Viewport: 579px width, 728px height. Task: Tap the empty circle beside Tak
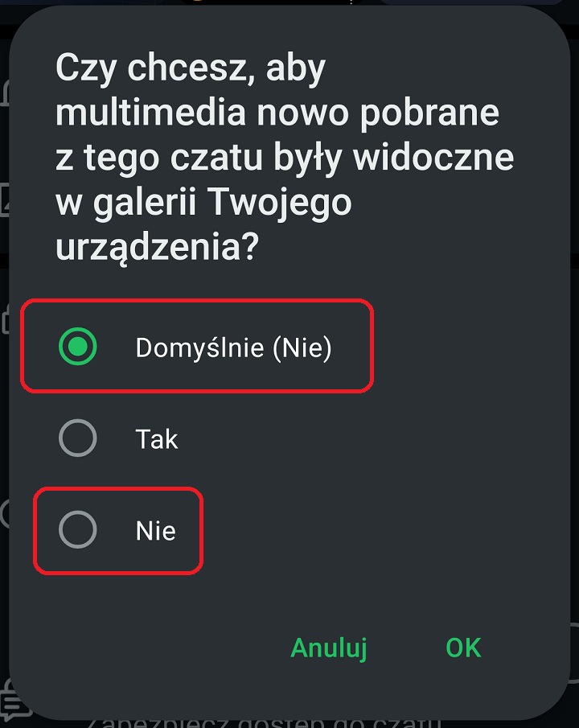[78, 438]
